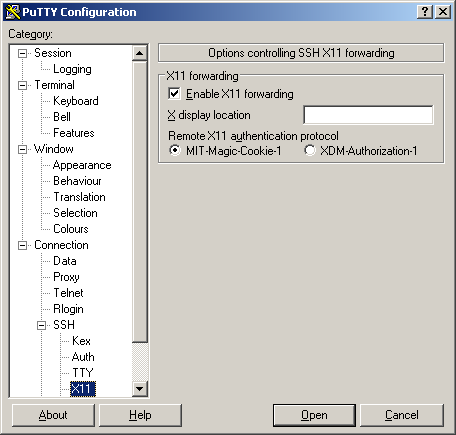Click the scroll up arrow in Category tree
The height and width of the screenshot is (435, 456).
pos(140,53)
